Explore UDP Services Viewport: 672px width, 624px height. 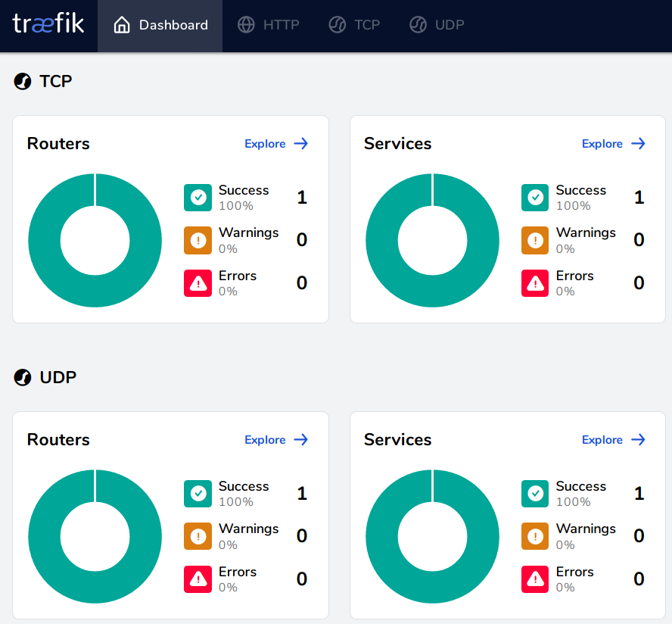[x=614, y=440]
